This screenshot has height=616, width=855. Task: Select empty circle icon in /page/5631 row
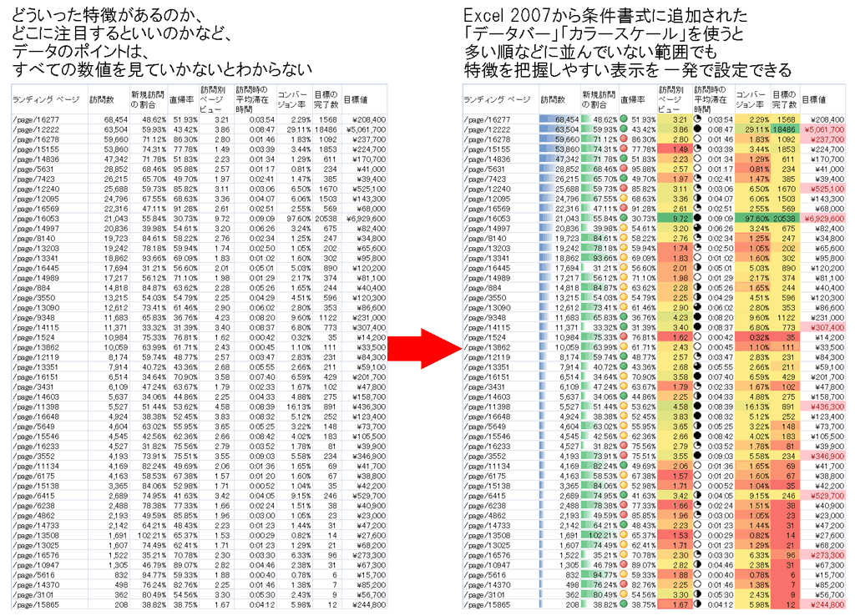696,169
